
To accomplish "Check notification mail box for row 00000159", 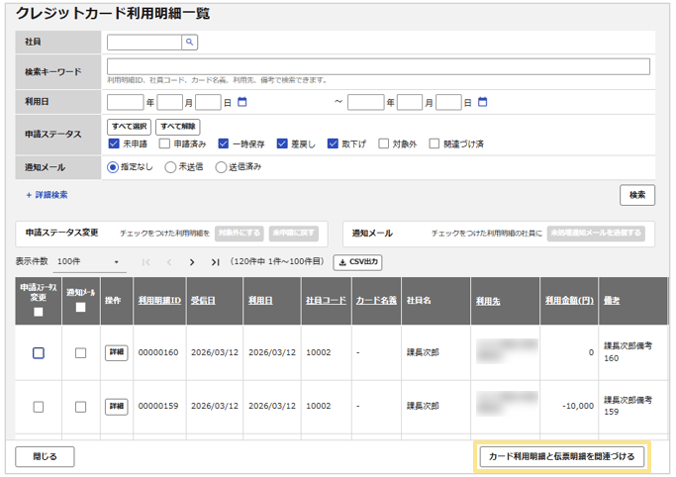I will pyautogui.click(x=80, y=407).
